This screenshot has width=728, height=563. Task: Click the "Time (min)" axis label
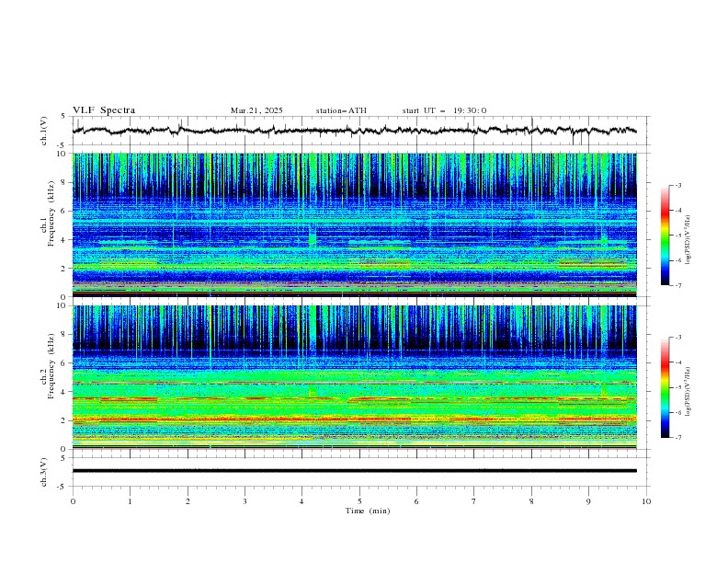pos(368,511)
